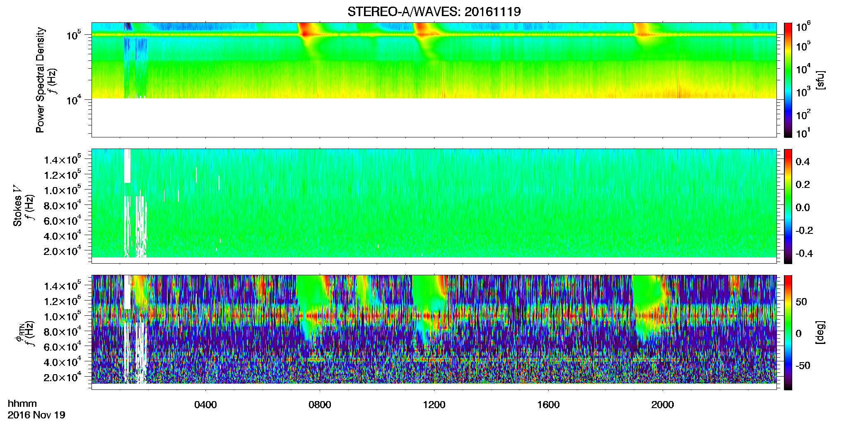Click the 1600 time axis label

pos(548,405)
